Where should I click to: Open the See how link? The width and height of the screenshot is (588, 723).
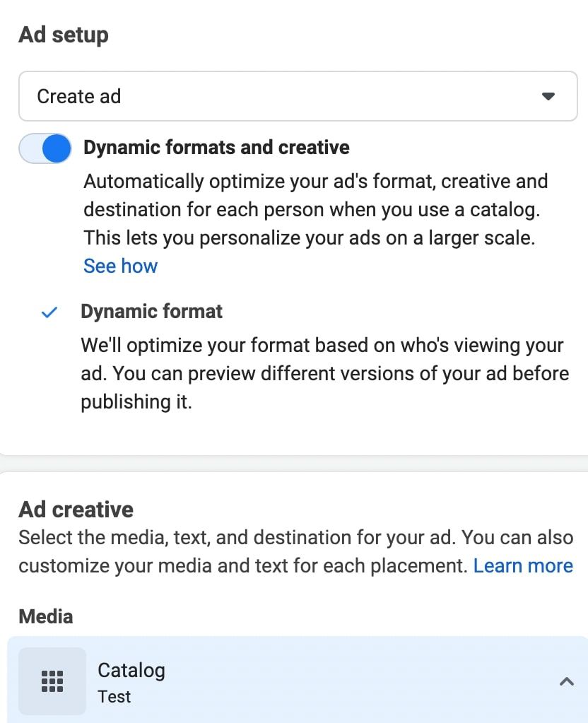click(x=120, y=266)
